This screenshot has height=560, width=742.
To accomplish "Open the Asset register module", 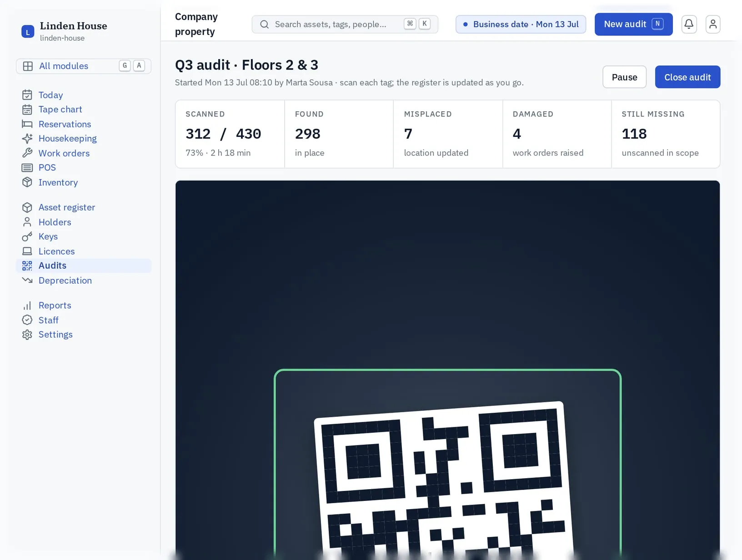I will 84,207.
